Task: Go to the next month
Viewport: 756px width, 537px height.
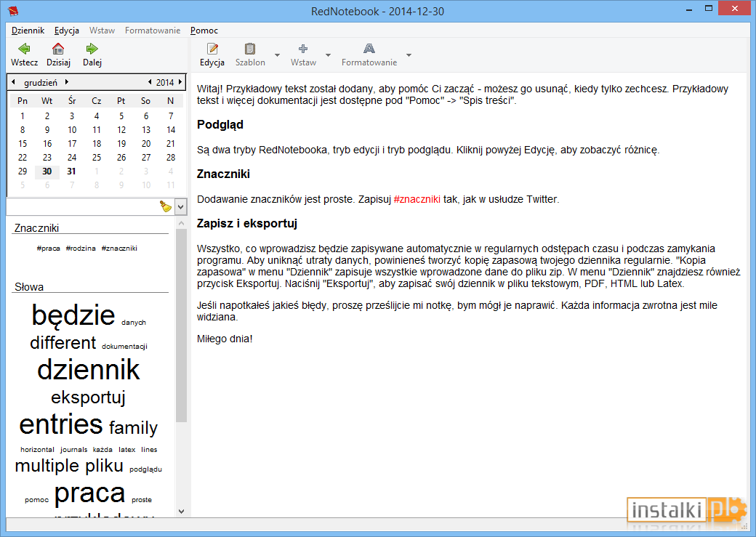Action: [67, 82]
